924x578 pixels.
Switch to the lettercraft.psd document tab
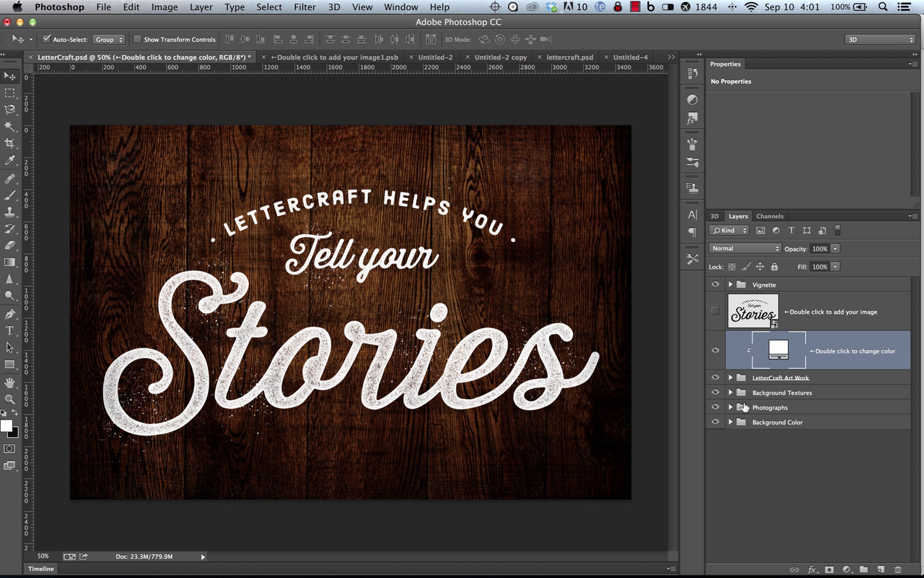click(570, 57)
